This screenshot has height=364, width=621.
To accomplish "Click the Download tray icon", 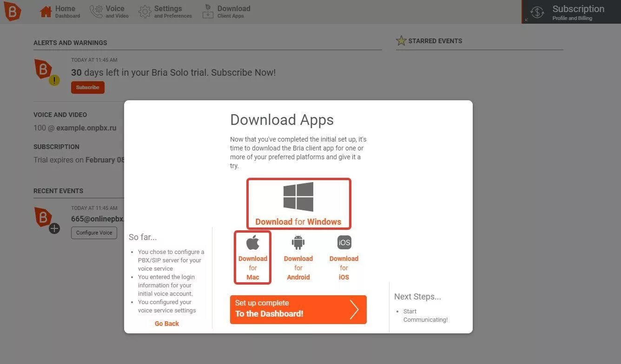I will [x=208, y=12].
